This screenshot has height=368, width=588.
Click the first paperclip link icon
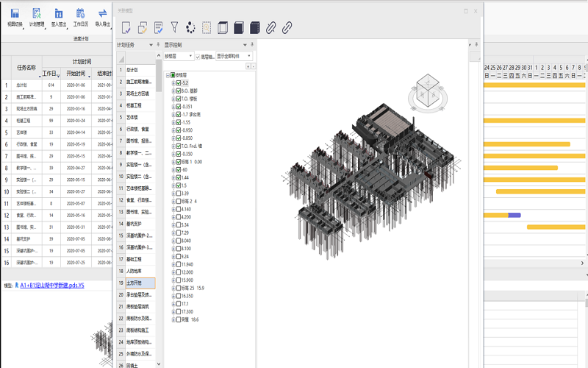tap(270, 28)
